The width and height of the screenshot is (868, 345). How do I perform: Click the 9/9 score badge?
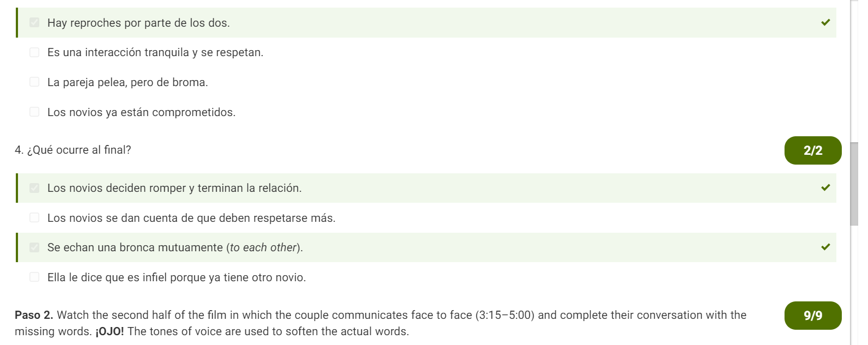click(x=812, y=316)
